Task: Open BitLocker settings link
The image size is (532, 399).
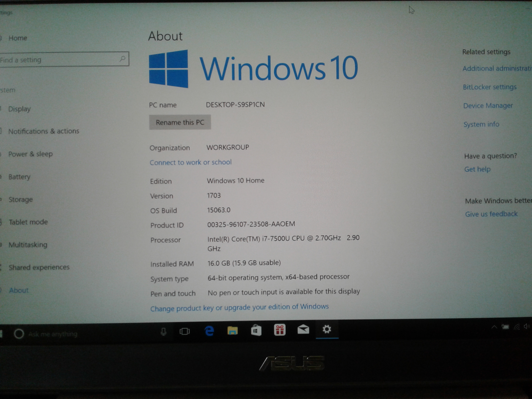Action: (489, 87)
